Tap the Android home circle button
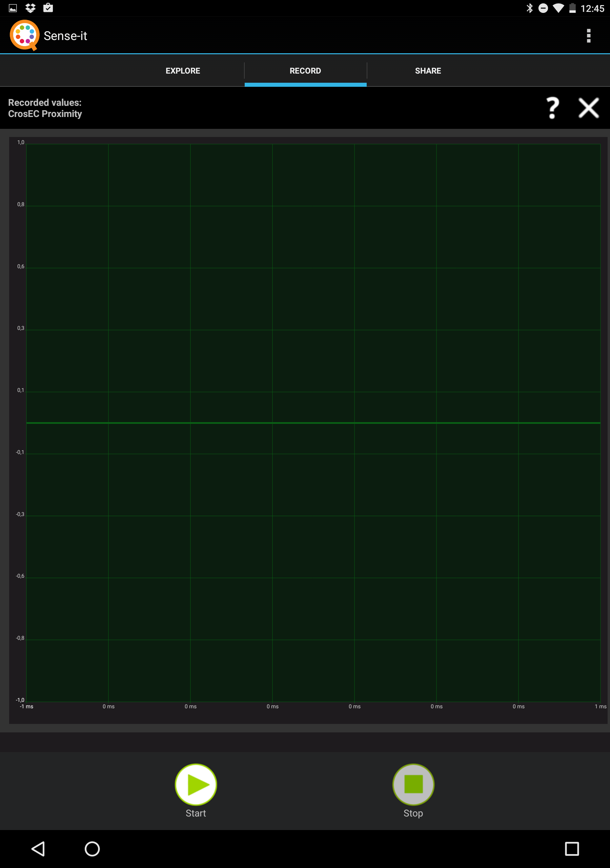This screenshot has width=610, height=868. point(92,849)
